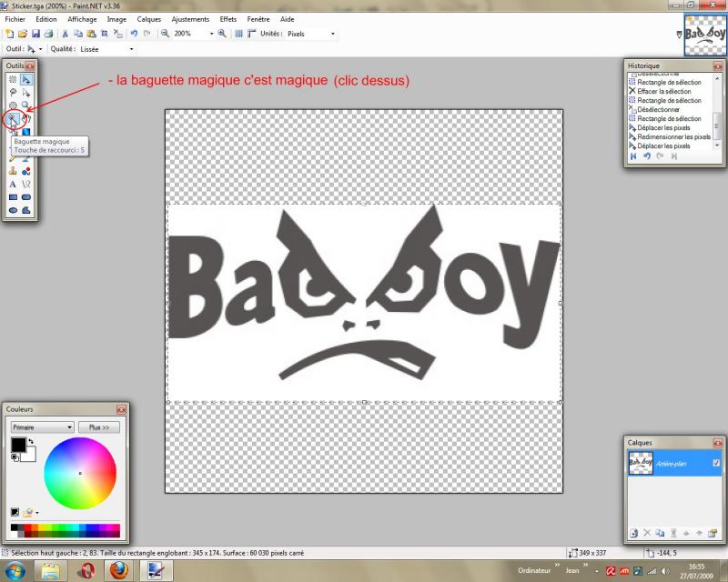Select the Move Selected Pixels tool

point(26,80)
